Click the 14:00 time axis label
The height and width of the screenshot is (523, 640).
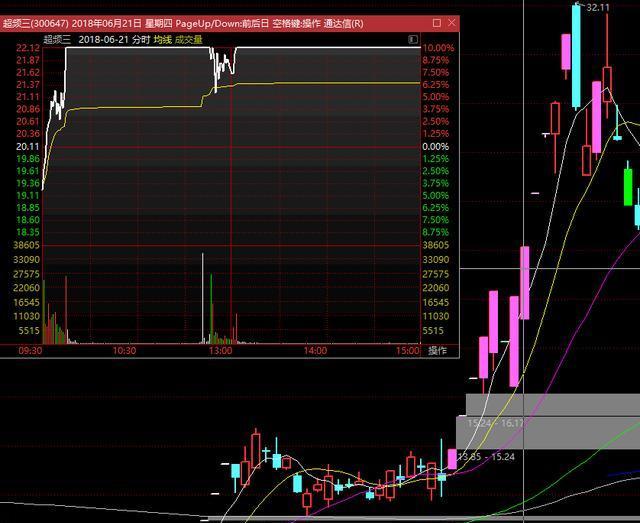[315, 351]
